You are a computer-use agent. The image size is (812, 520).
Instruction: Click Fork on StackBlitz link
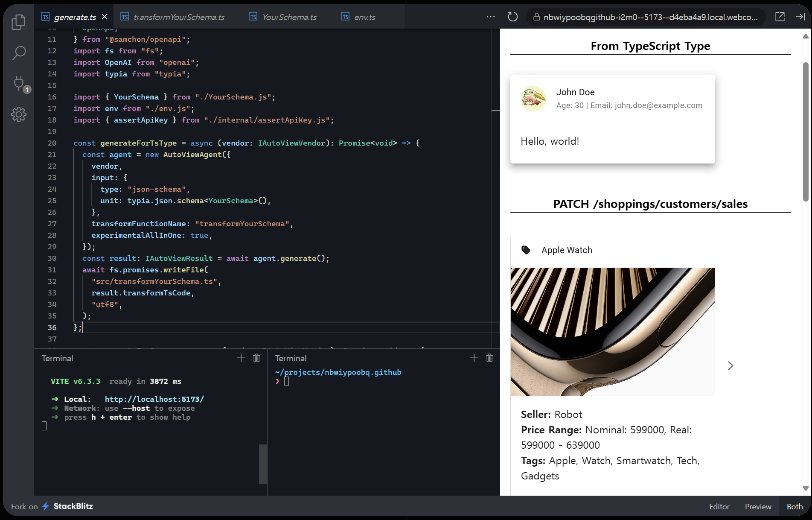(52, 506)
